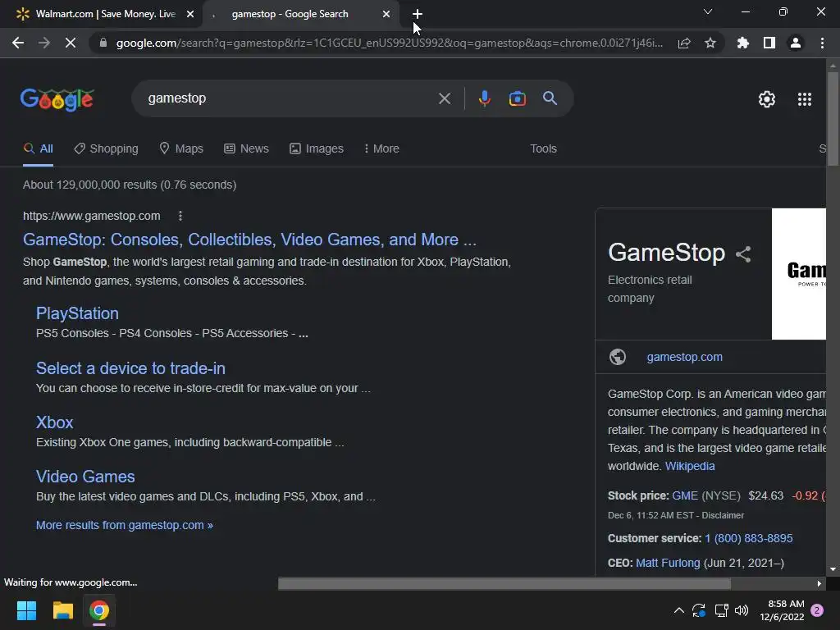Open the notification count badge
840x630 pixels.
point(818,610)
